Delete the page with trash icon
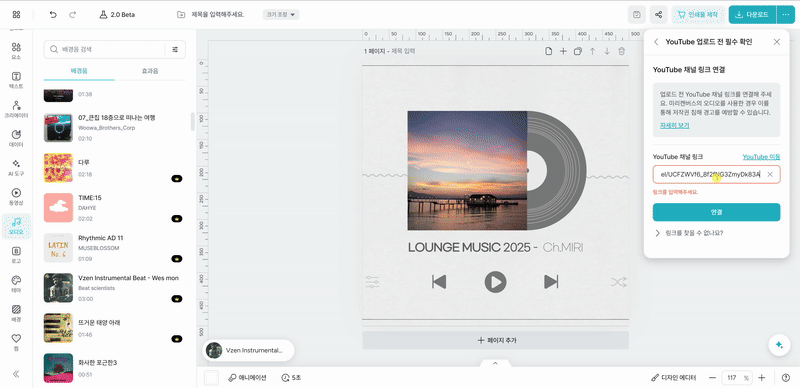800x388 pixels. pos(621,51)
